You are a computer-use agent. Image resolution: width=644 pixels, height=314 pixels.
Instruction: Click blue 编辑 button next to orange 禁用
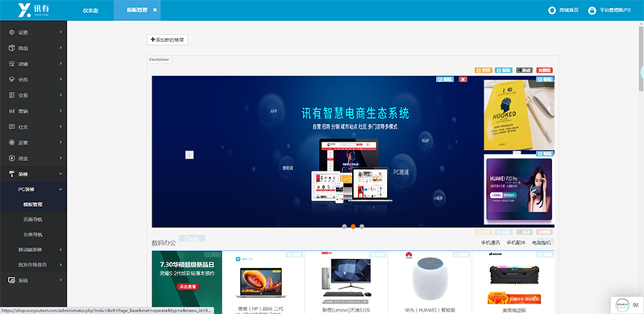point(504,70)
